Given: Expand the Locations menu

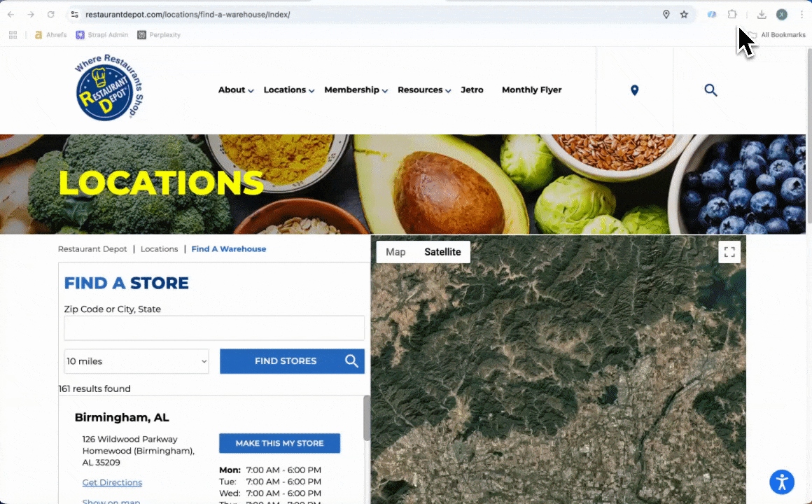Looking at the screenshot, I should (289, 90).
